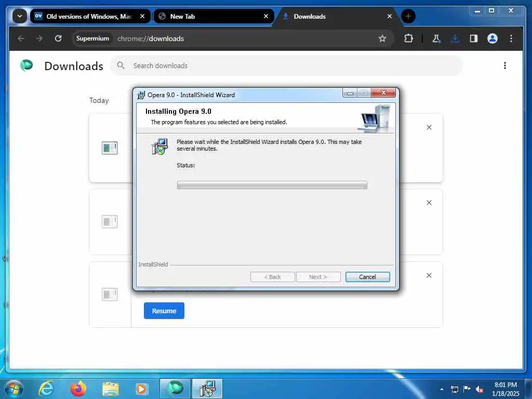Go back in browser history
532x399 pixels.
click(21, 38)
